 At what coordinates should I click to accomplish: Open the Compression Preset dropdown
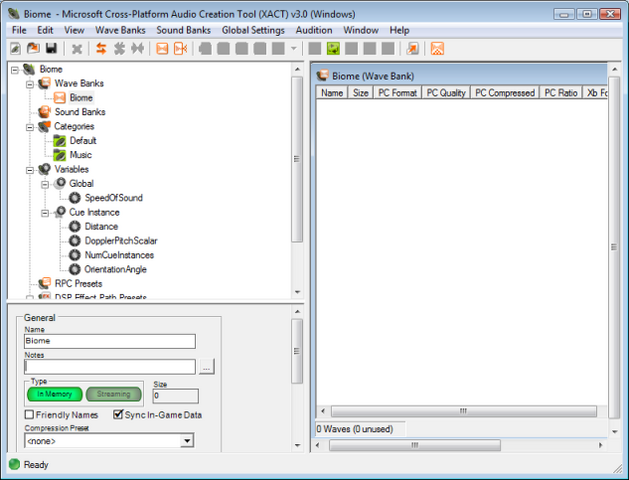click(187, 441)
